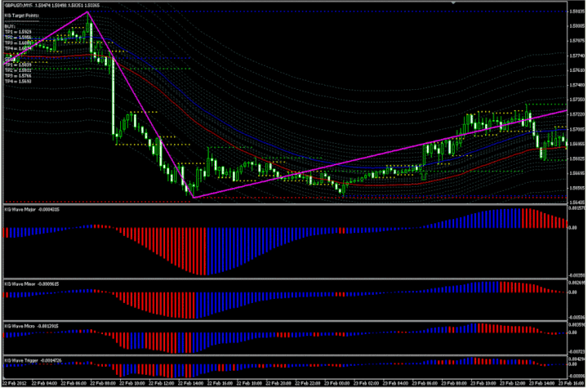Click the 22 Feb 2012 date label
588x388 pixels.
pos(14,383)
